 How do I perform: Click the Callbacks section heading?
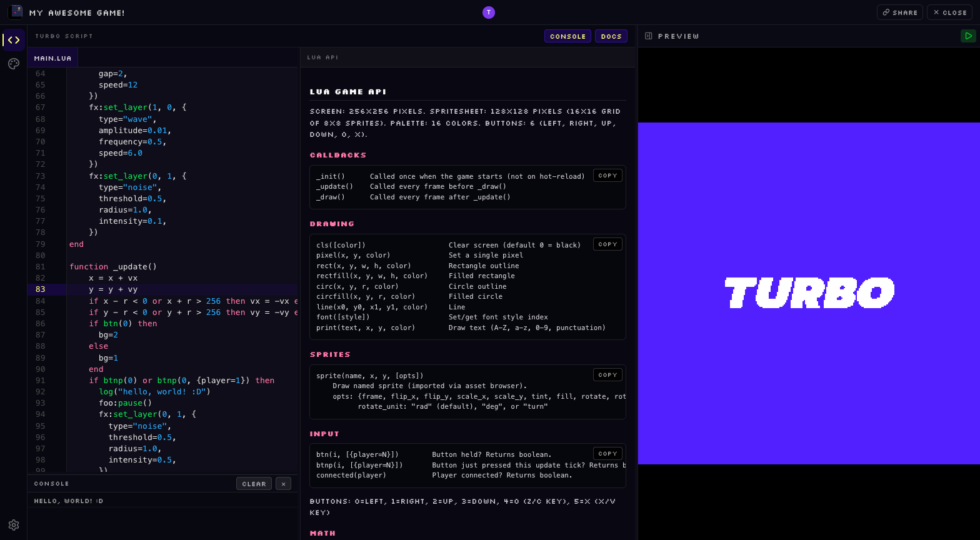click(338, 155)
